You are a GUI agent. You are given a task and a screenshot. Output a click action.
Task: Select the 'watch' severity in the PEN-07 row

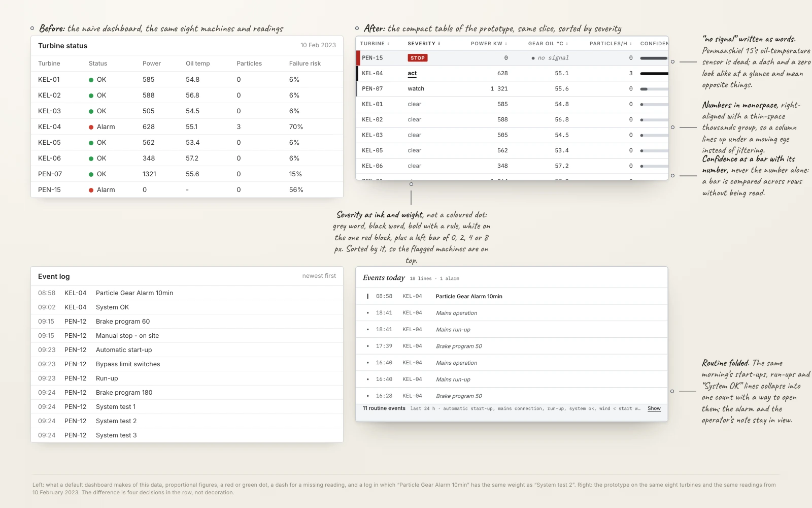coord(416,89)
